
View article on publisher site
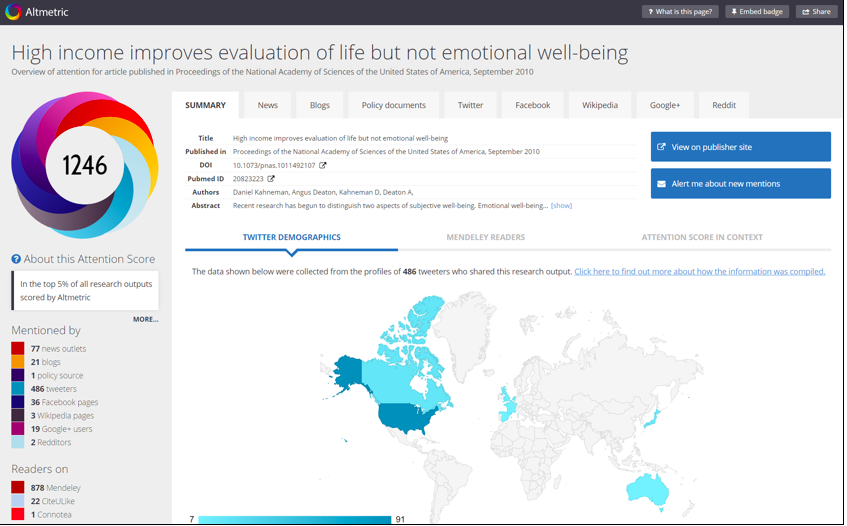[x=741, y=147]
